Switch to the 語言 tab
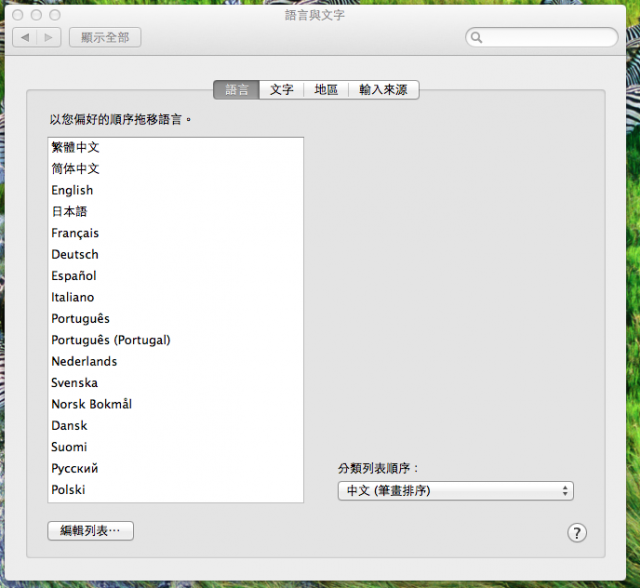Screen dimensions: 640x588 236,90
